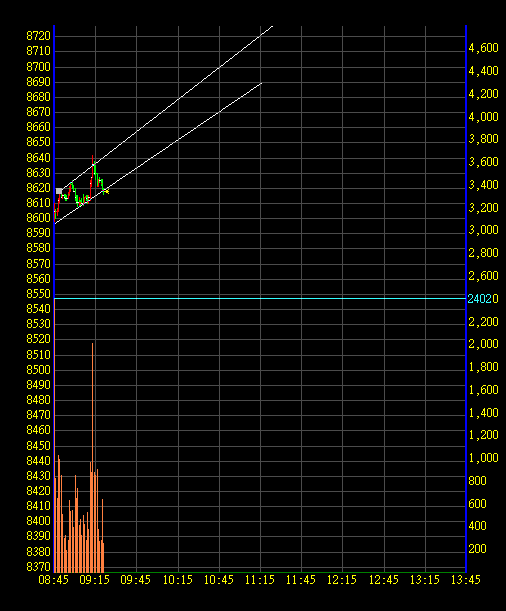This screenshot has width=506, height=611.
Task: Click the 8580 price axis label
Action: pos(39,248)
